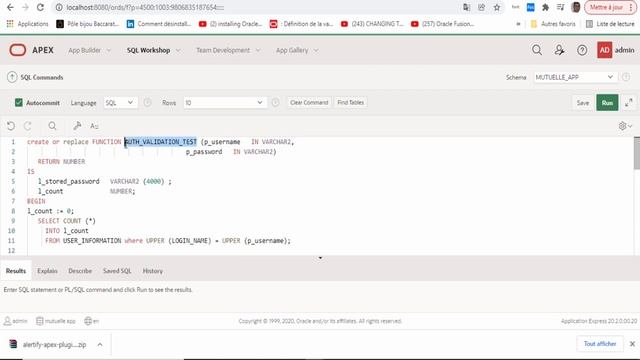Switch to the Saved SQL tab
This screenshot has height=360, width=640.
click(x=117, y=271)
